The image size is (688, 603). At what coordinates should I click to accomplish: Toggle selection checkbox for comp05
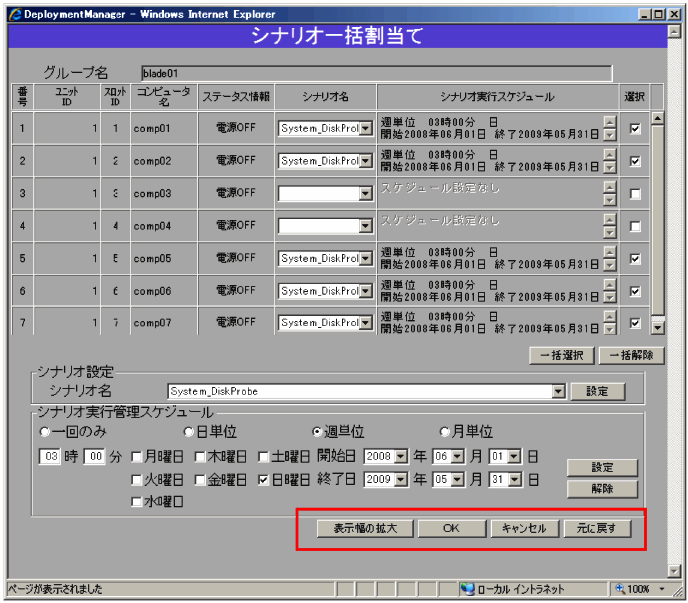click(x=634, y=258)
